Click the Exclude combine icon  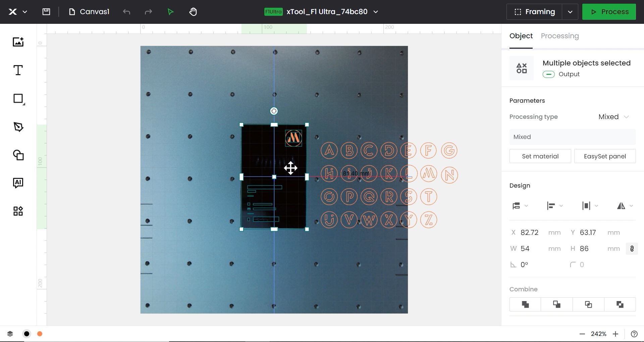(620, 304)
